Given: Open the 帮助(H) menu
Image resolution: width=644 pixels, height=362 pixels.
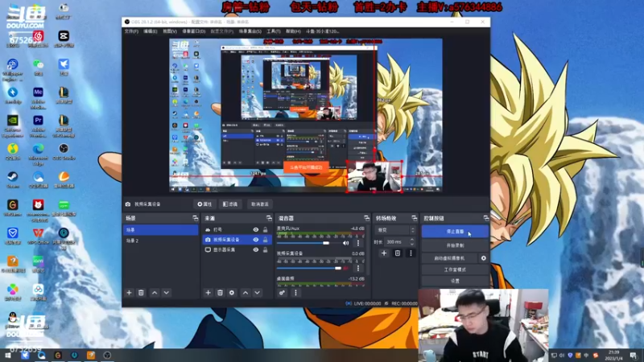Looking at the screenshot, I should click(293, 31).
